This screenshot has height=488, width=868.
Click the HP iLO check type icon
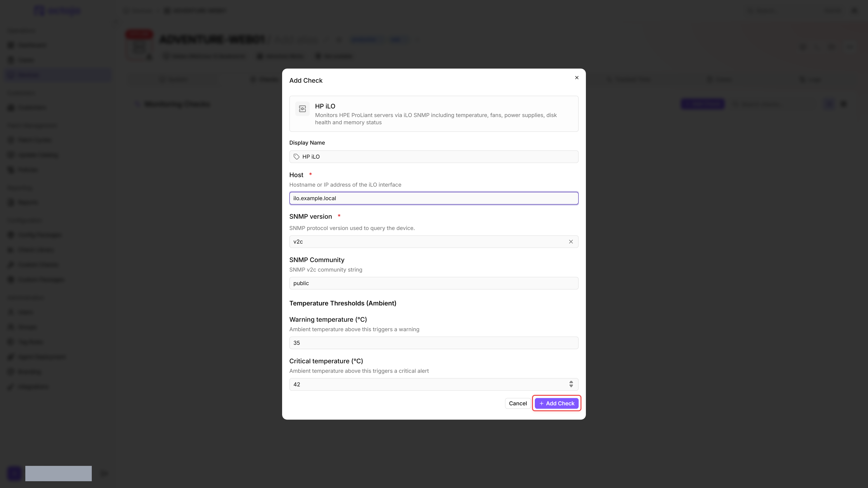(x=302, y=109)
